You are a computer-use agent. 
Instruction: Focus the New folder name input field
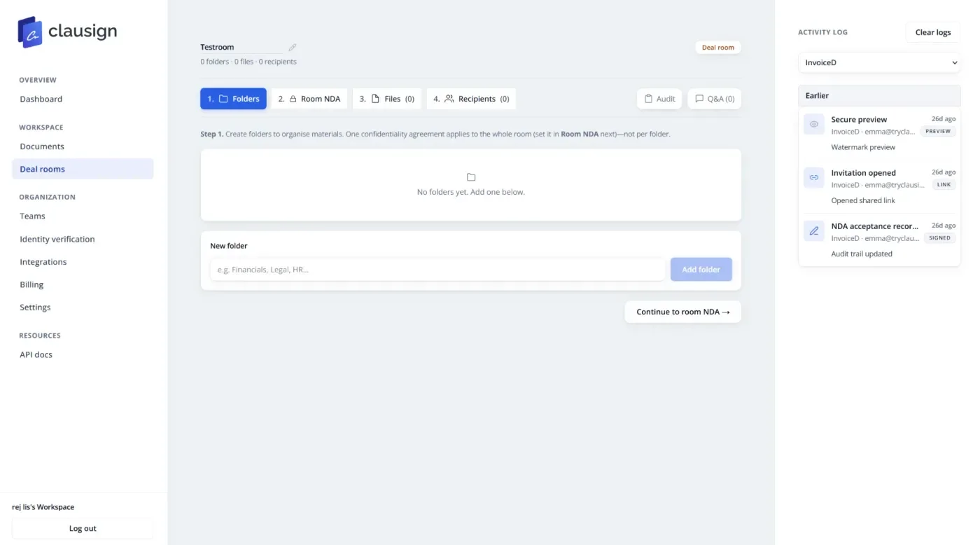(437, 270)
